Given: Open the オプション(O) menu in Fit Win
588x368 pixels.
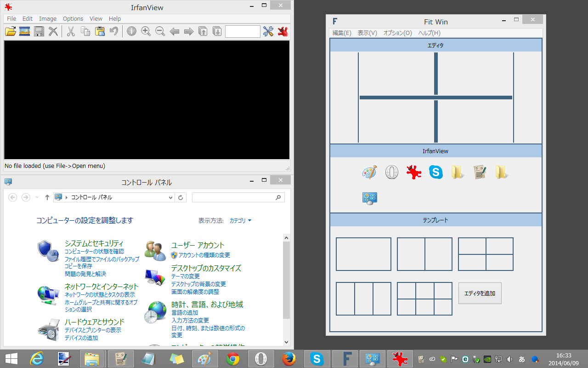Looking at the screenshot, I should point(398,33).
